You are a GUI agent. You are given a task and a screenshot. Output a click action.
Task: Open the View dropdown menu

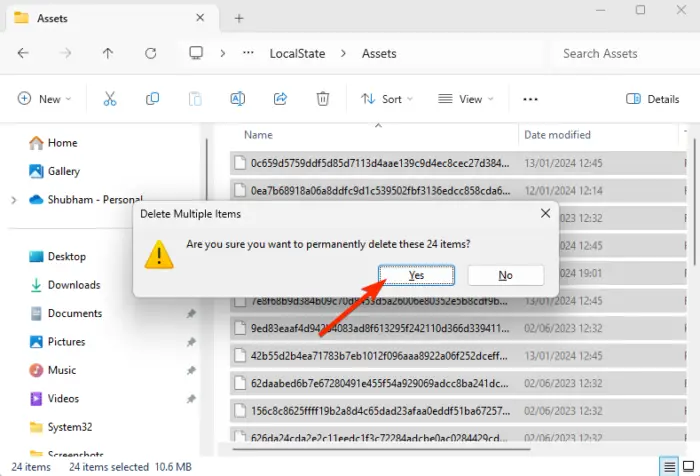point(466,99)
